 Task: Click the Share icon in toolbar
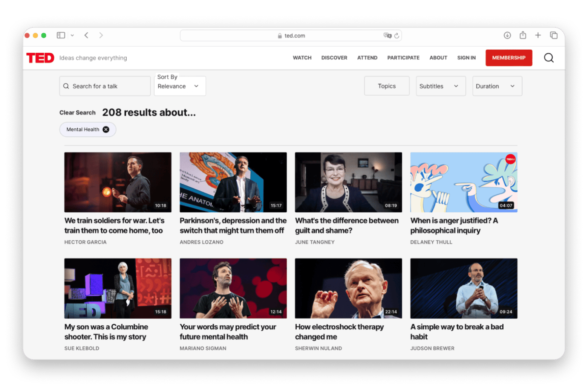[x=522, y=35]
